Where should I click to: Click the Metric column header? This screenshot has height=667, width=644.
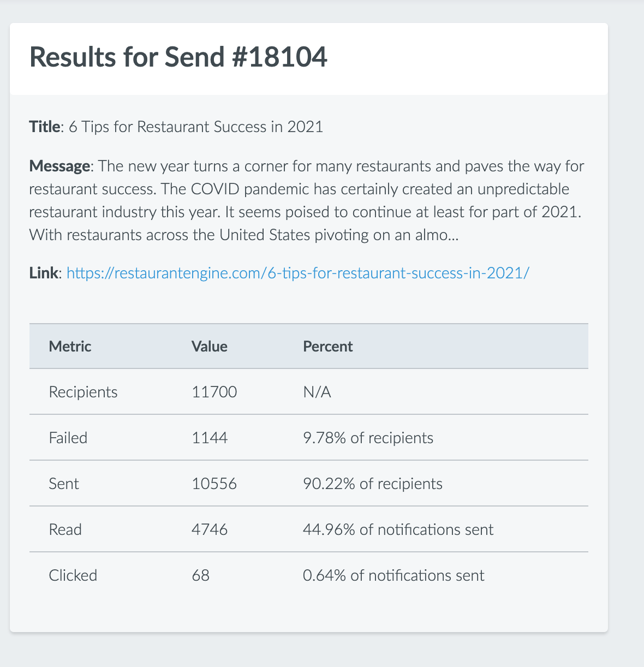pos(70,347)
